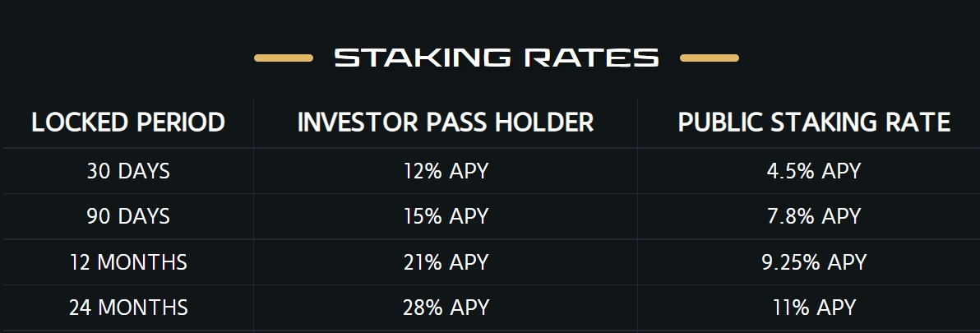Viewport: 980px width, 333px height.
Task: Click the 12 Months locked period cell
Action: pyautogui.click(x=128, y=261)
